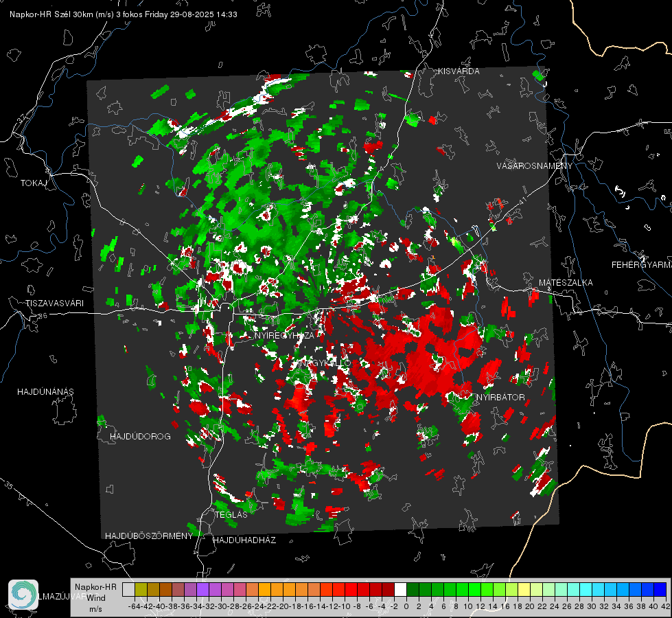Click the 30 legend tick label
This screenshot has width=672, height=618.
point(592,606)
